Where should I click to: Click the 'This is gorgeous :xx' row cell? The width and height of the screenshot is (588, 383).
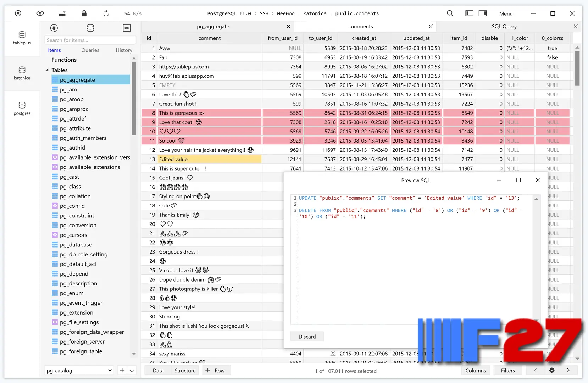(210, 113)
